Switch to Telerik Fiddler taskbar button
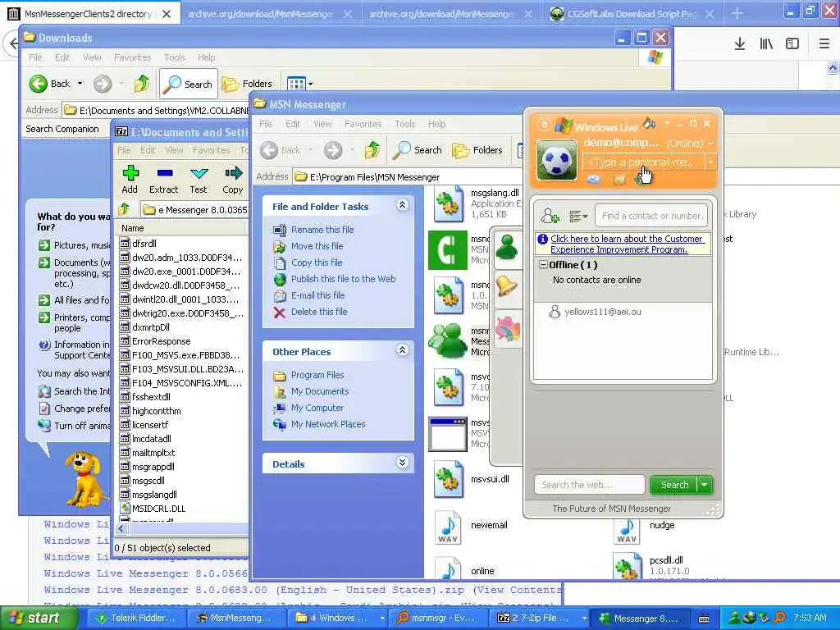This screenshot has height=630, width=840. point(135,619)
